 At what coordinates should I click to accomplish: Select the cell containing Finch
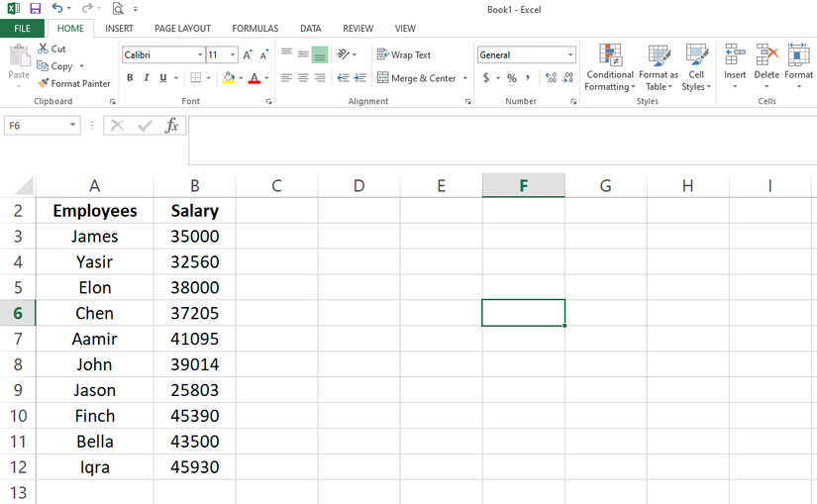(x=94, y=416)
